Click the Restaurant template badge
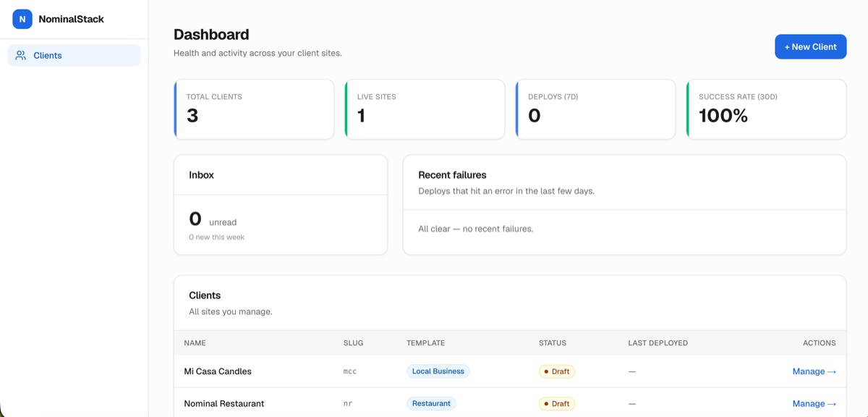The image size is (868, 417). pos(431,404)
